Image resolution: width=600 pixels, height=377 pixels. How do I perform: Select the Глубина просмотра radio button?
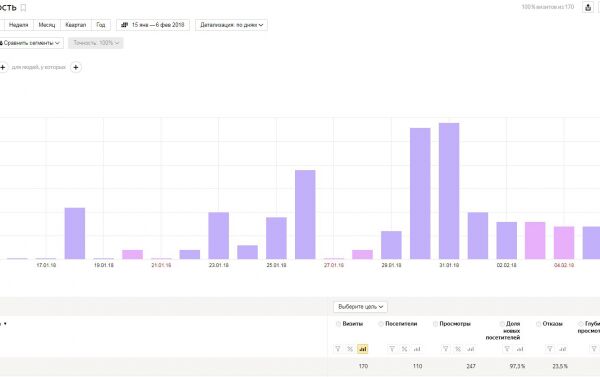coord(580,324)
